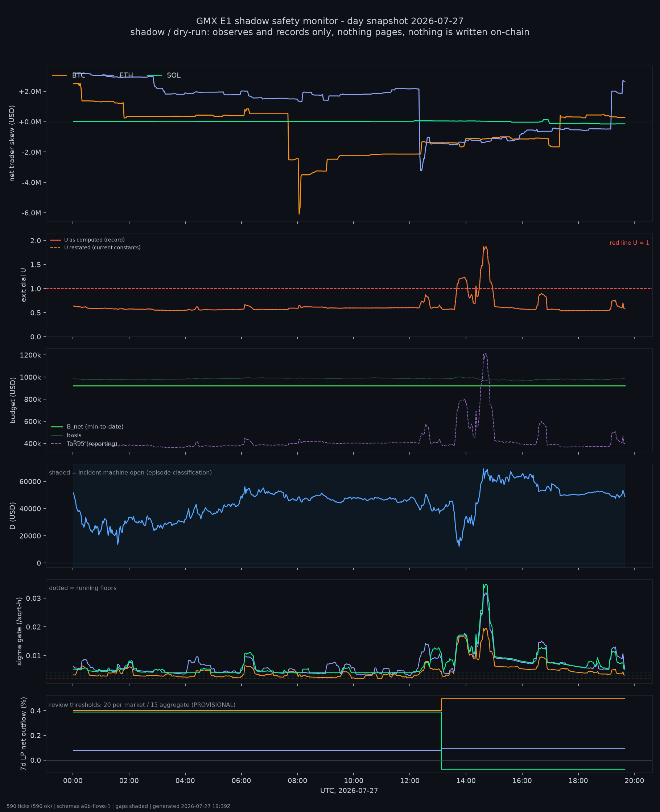Image resolution: width=660 pixels, height=812 pixels.
Task: Click the '1200k' budget axis tick
Action: [x=30, y=355]
